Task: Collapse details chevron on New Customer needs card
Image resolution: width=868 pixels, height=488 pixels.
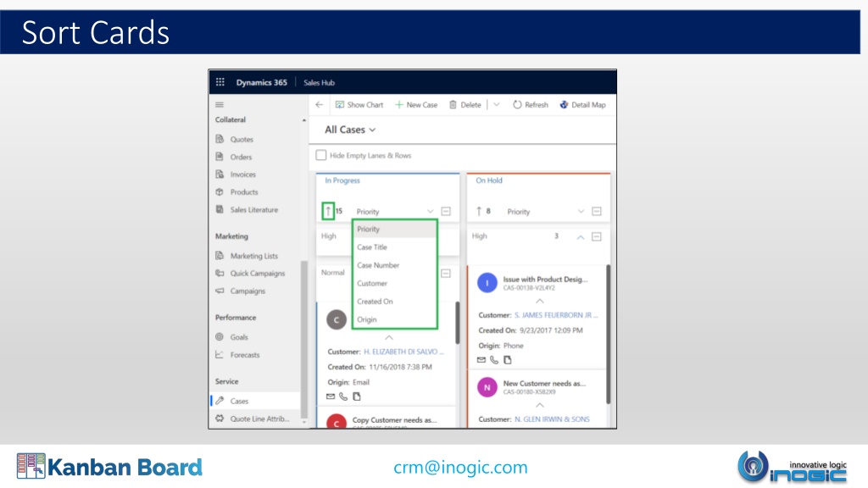Action: coord(540,405)
